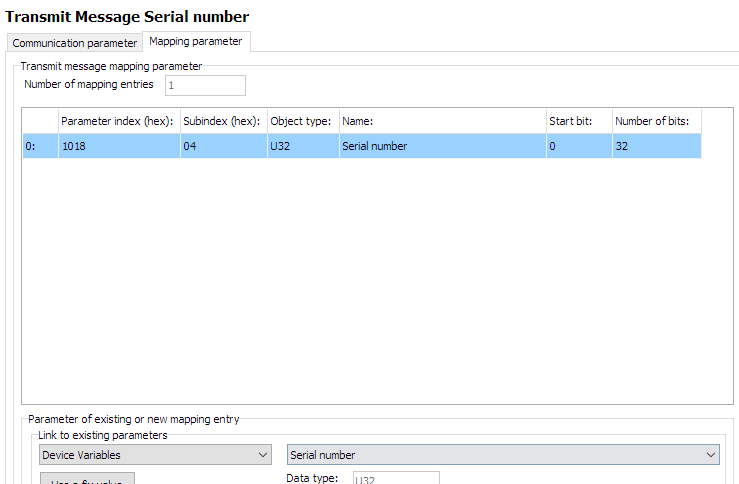The image size is (739, 484).
Task: Click the Data type field showing U32
Action: pos(395,479)
